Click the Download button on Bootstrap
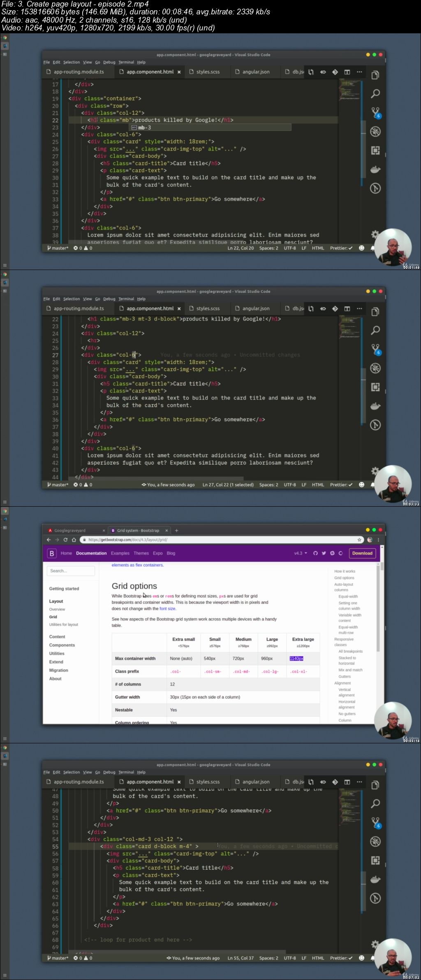This screenshot has height=980, width=421. 362,553
